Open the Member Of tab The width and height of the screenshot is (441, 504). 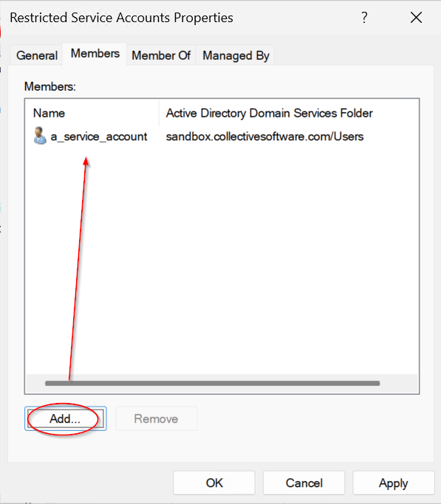(x=161, y=55)
